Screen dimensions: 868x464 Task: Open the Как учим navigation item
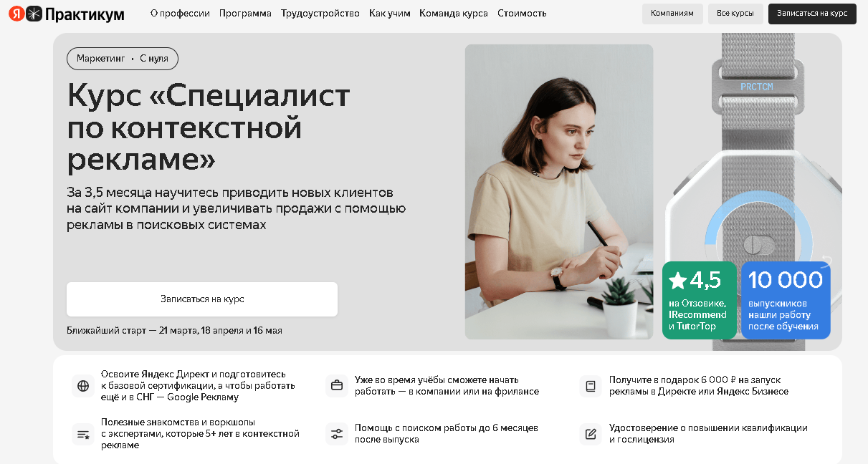tap(390, 14)
